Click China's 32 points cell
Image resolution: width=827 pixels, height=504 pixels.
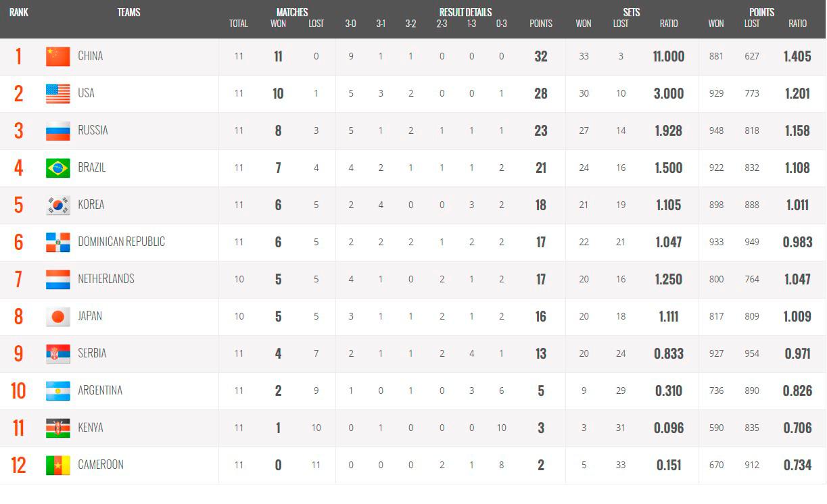[541, 57]
